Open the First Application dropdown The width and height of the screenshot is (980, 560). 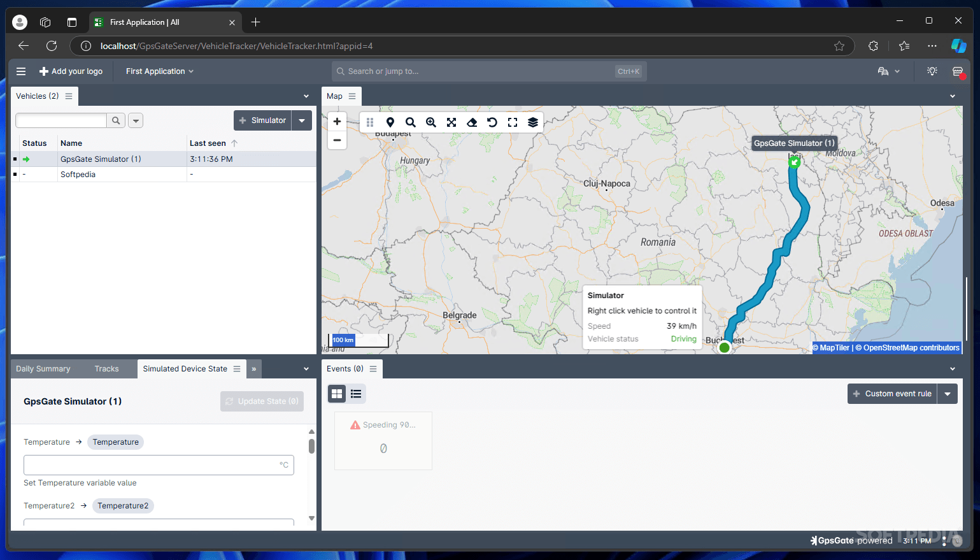tap(159, 71)
